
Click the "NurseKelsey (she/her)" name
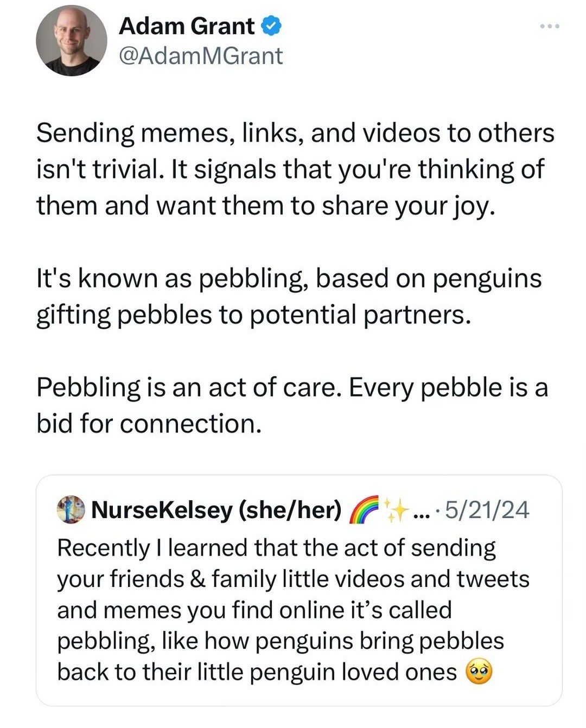pyautogui.click(x=217, y=510)
